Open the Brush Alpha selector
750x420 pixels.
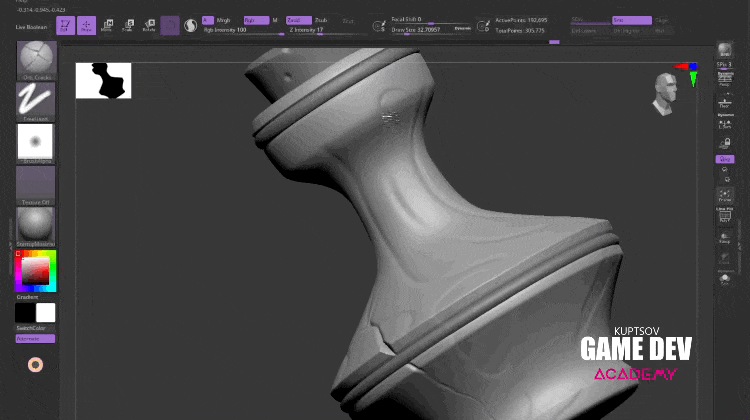[35, 144]
